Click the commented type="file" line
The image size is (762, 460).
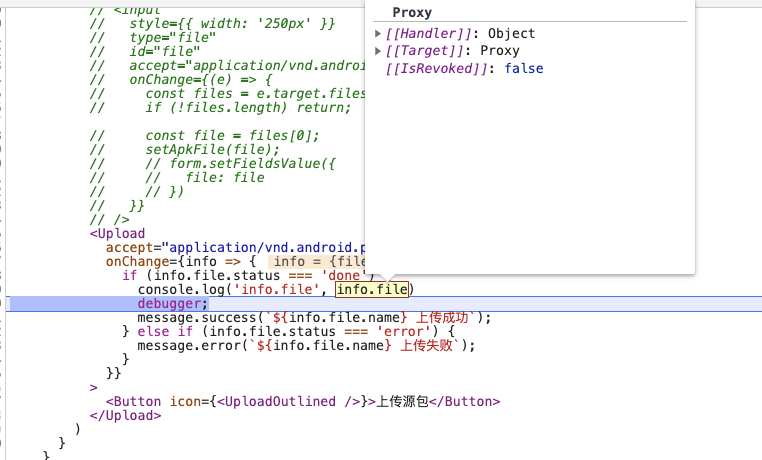[x=173, y=37]
